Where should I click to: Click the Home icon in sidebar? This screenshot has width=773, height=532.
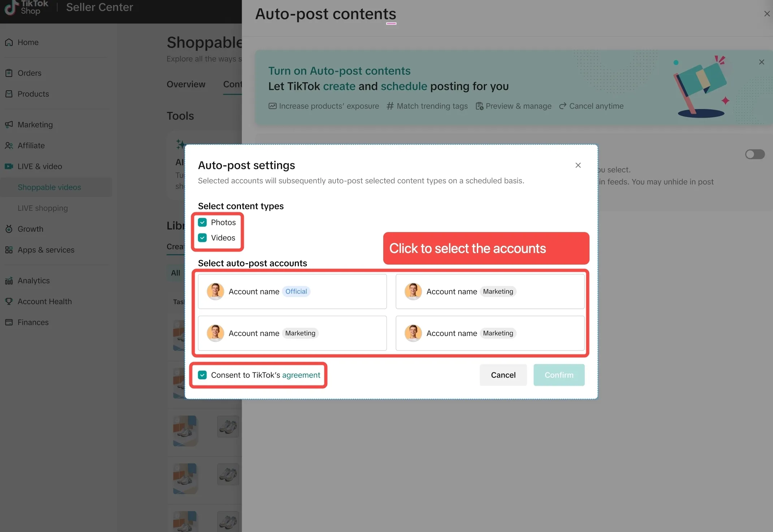pos(9,42)
